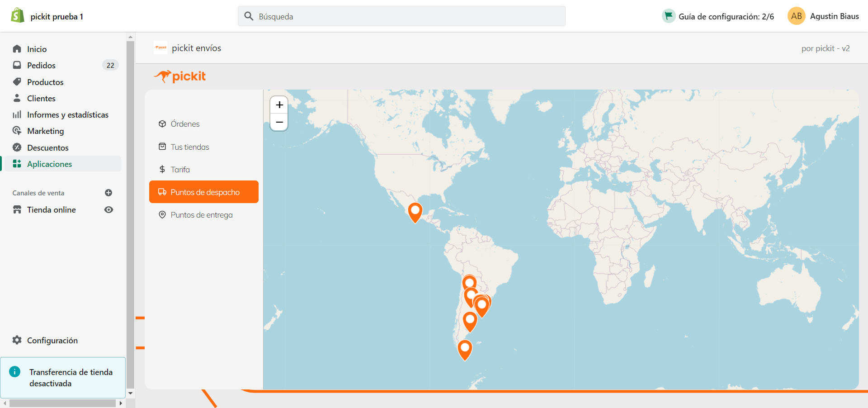View online store with eye icon
The height and width of the screenshot is (408, 868).
pos(108,210)
